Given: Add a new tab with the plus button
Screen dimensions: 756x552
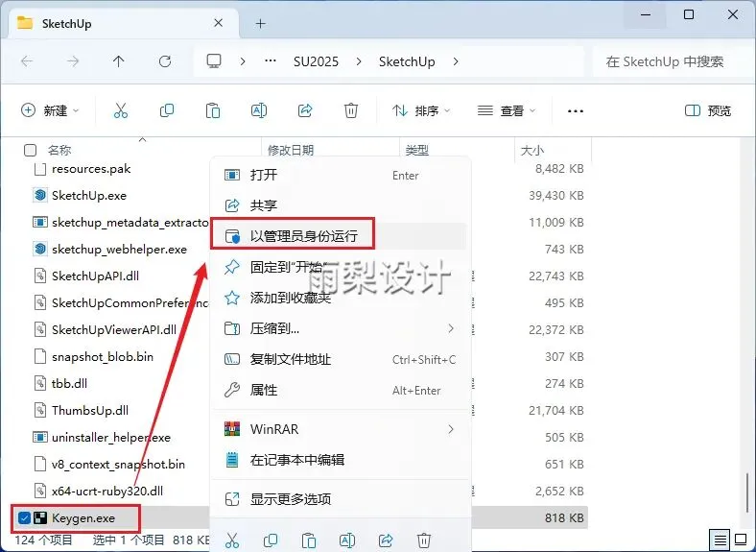Looking at the screenshot, I should 260,23.
